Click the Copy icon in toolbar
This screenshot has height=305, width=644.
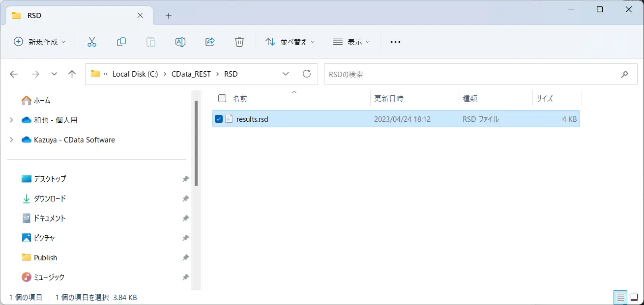coord(121,42)
